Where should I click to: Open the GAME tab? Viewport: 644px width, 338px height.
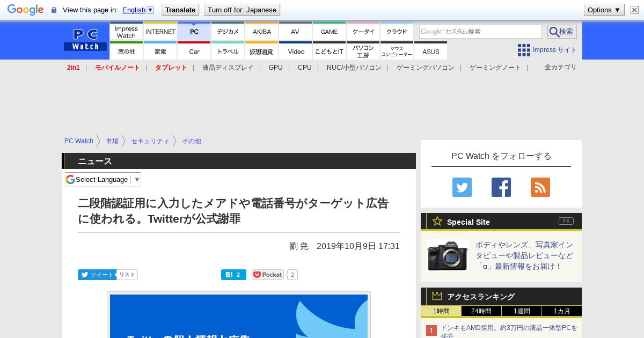click(x=329, y=32)
